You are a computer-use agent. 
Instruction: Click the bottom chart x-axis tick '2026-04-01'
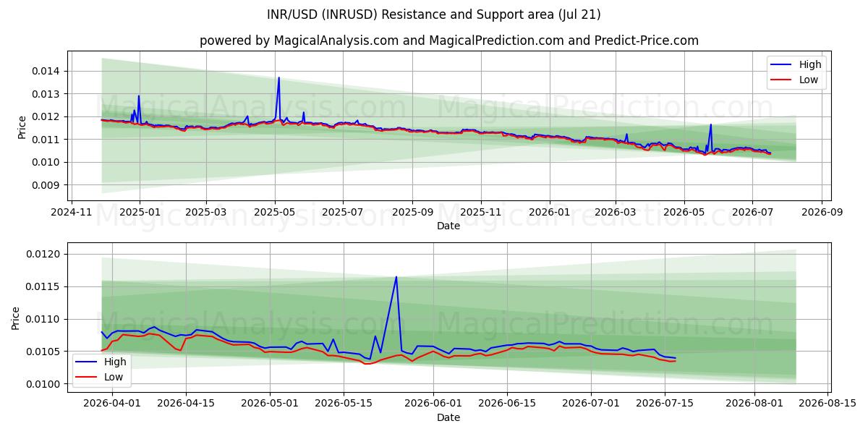(111, 404)
